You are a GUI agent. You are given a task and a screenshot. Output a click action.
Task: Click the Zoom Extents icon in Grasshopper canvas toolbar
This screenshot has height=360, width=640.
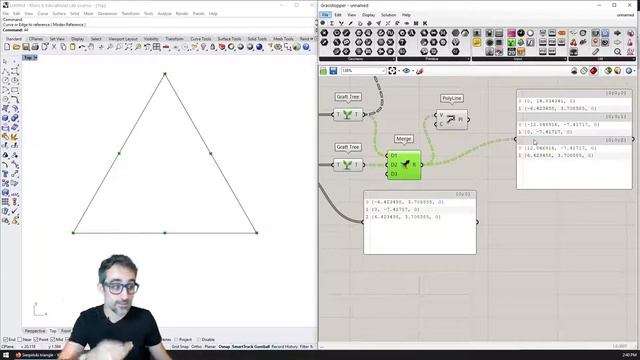tap(392, 71)
